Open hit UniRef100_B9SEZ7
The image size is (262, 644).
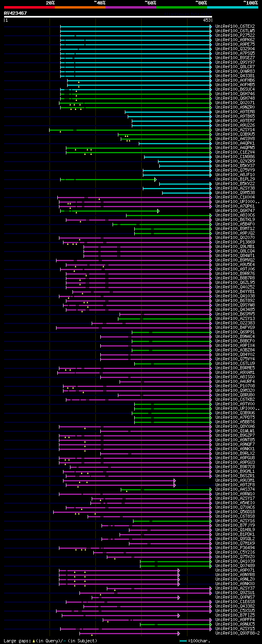tap(235, 58)
